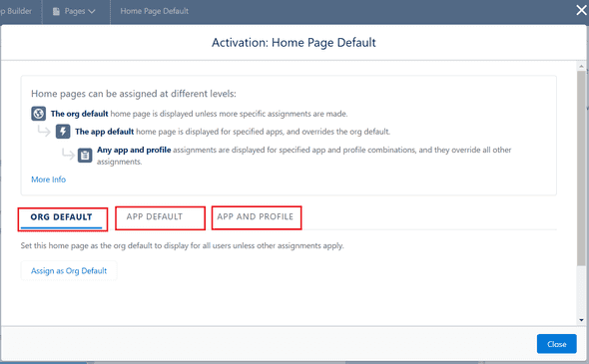Switch to the APP DEFAULT tab

coord(155,216)
